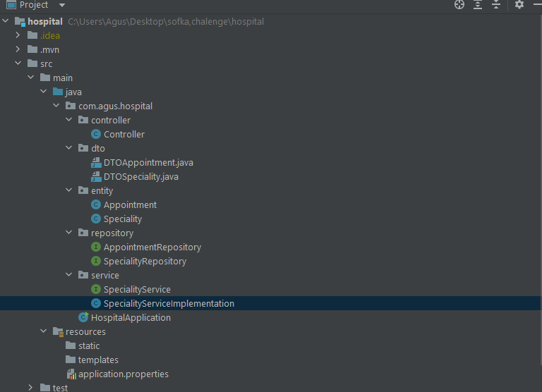Click the SpecialityServiceImplementation class icon
The height and width of the screenshot is (392, 542).
click(x=96, y=303)
